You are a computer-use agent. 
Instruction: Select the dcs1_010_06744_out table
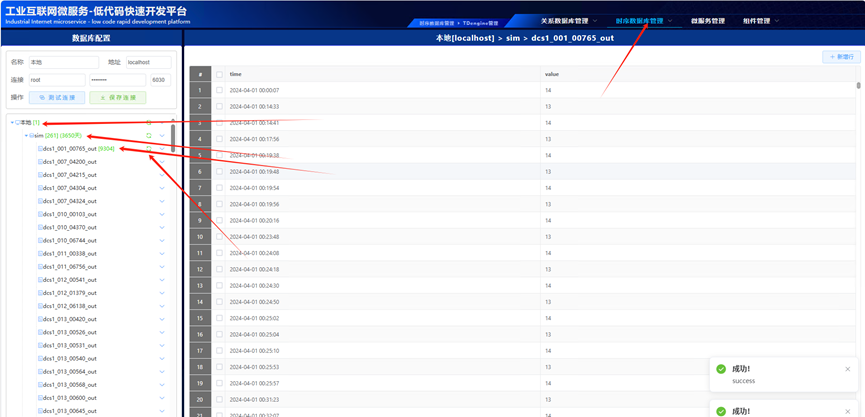coord(70,240)
